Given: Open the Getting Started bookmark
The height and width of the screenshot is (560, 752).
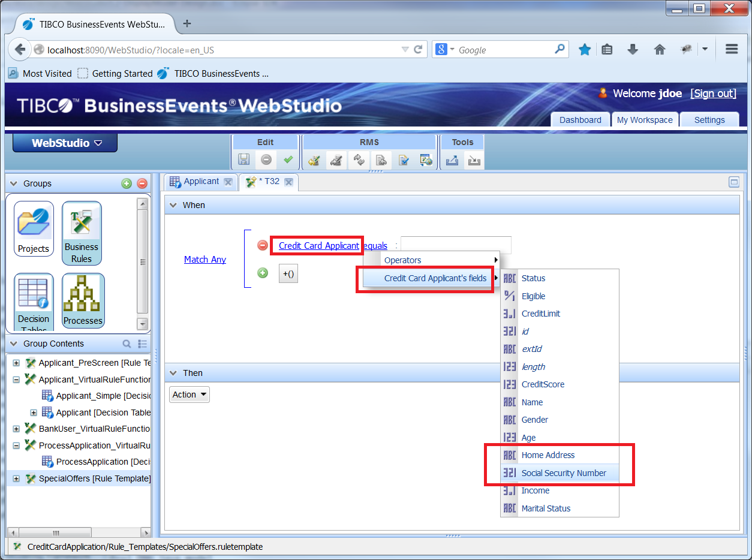Looking at the screenshot, I should point(115,74).
